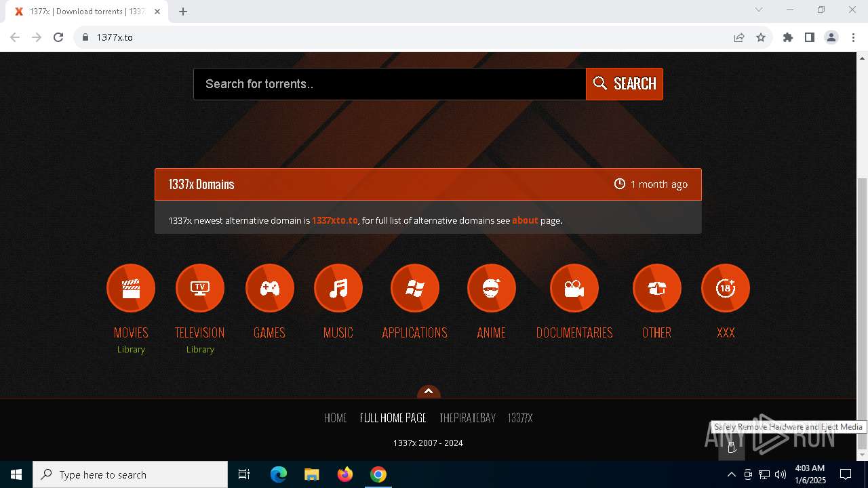This screenshot has height=488, width=868.
Task: Click the OTHER text label
Action: pyautogui.click(x=656, y=333)
